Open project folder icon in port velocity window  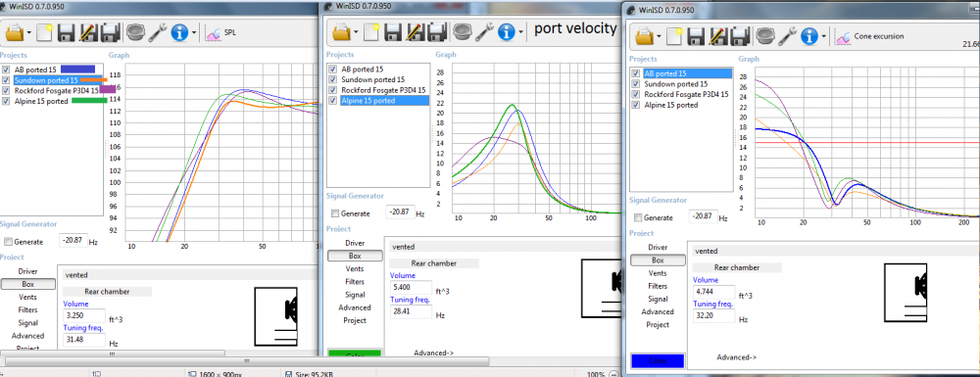pos(342,31)
